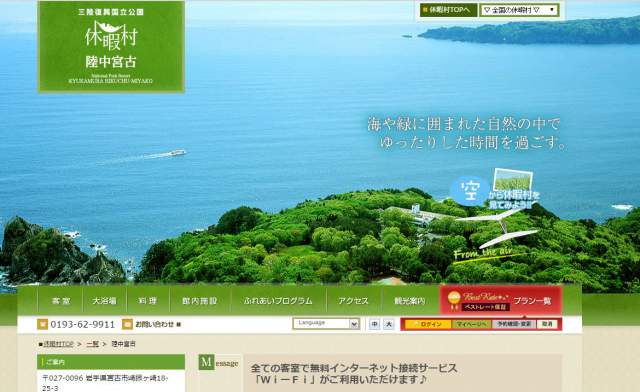Click the 陸中宮古 breadcrumb text
The height and width of the screenshot is (392, 640).
124,344
